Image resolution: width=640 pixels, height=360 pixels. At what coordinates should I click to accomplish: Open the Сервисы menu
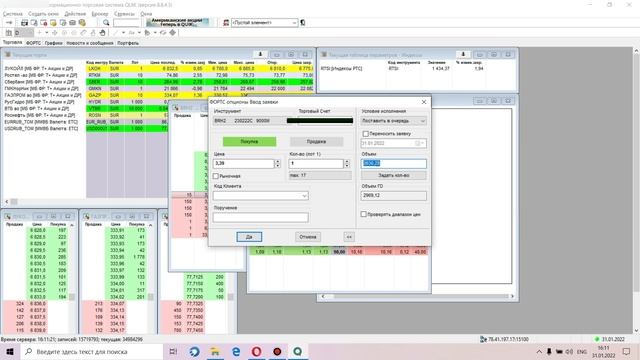(124, 14)
